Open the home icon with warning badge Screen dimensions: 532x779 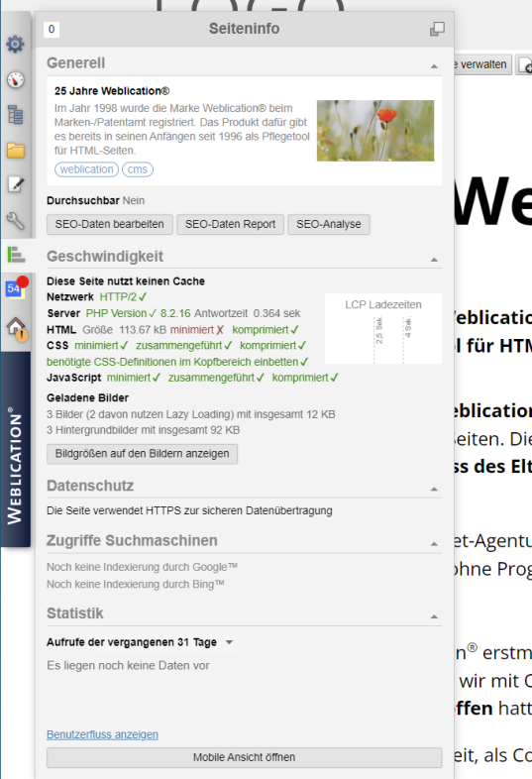click(x=17, y=328)
